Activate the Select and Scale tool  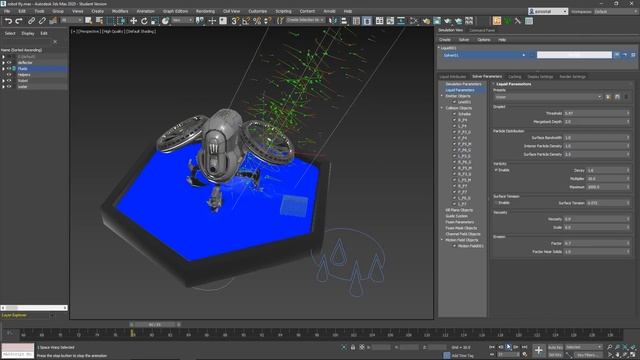[x=155, y=21]
